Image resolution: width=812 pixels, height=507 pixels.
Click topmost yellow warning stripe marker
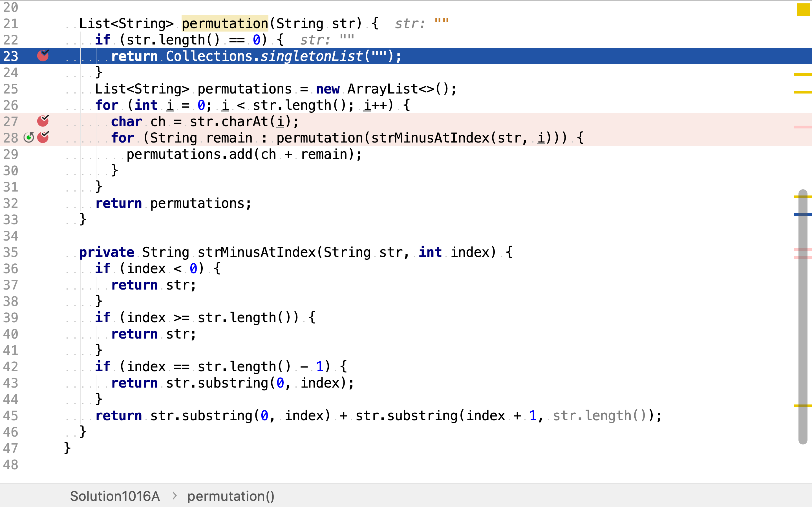pos(803,74)
